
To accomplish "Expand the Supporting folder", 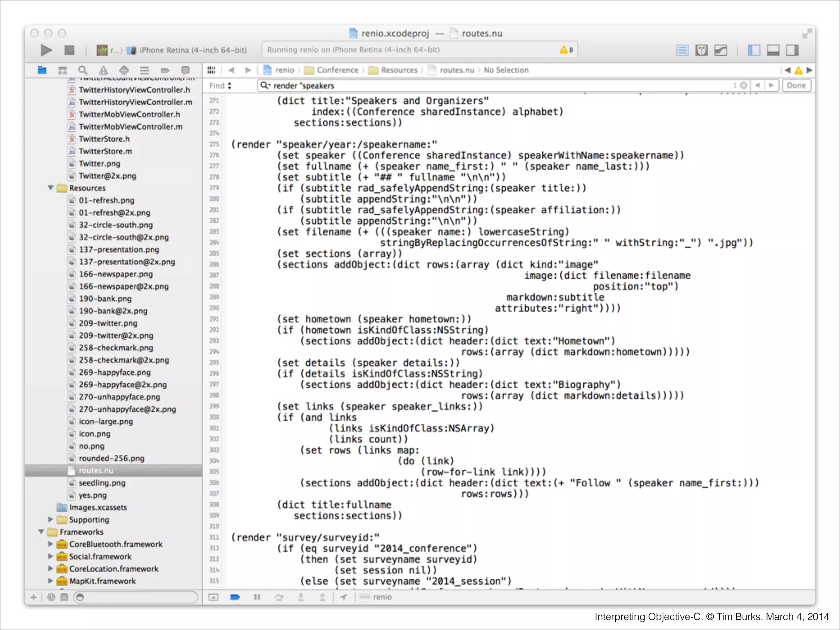I will click(x=51, y=520).
